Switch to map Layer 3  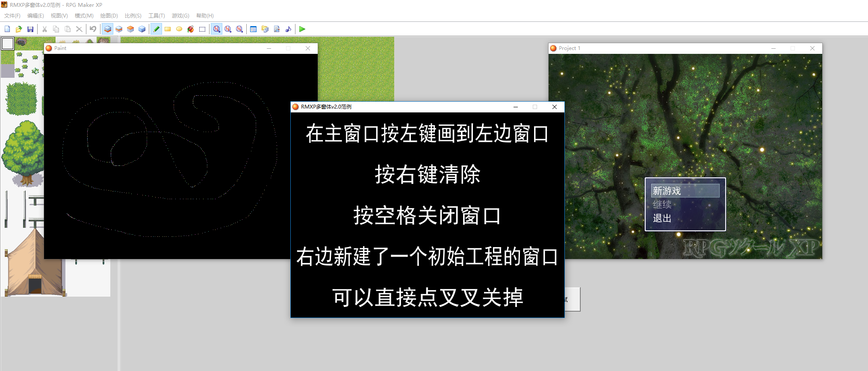[130, 29]
